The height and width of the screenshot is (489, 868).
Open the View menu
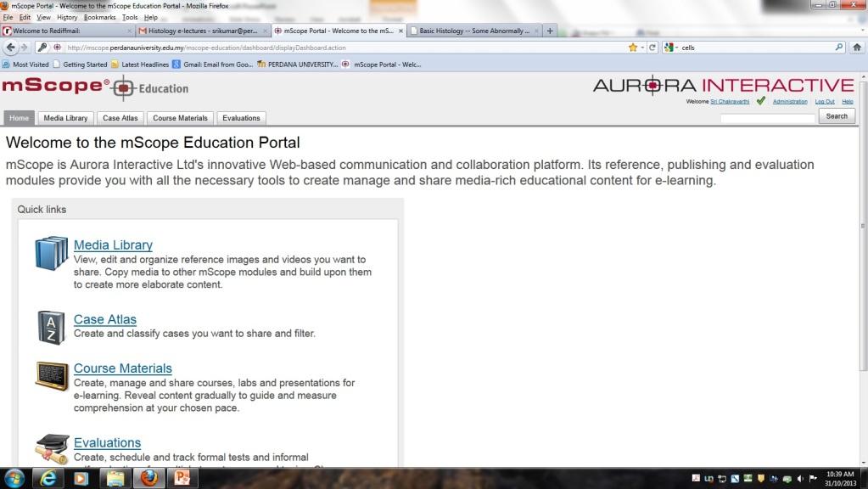43,18
